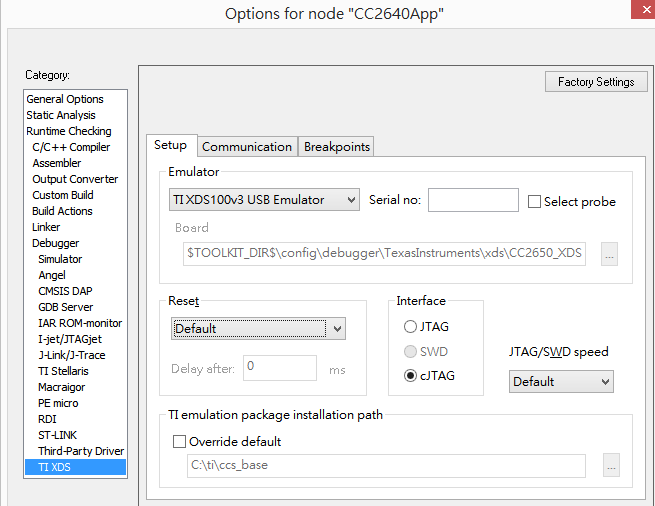Open the Breakpoints tab

point(337,146)
